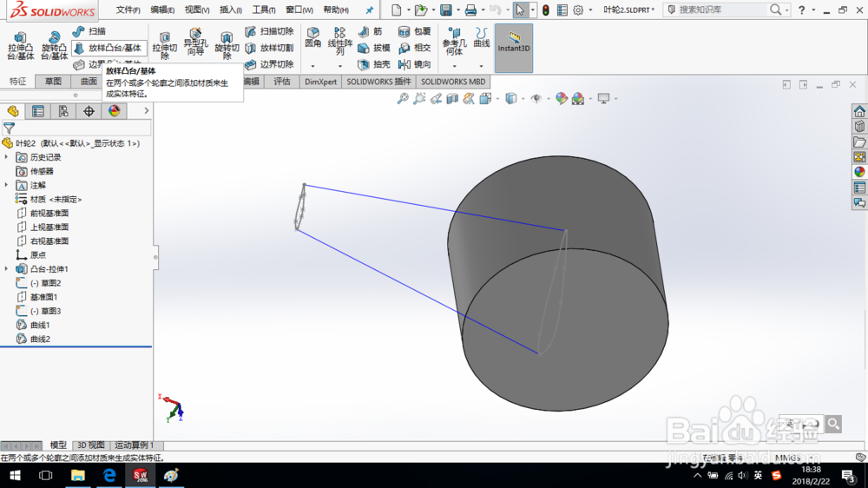868x488 pixels.
Task: Open the Reference Geometry dropdown arrow
Action: click(454, 67)
